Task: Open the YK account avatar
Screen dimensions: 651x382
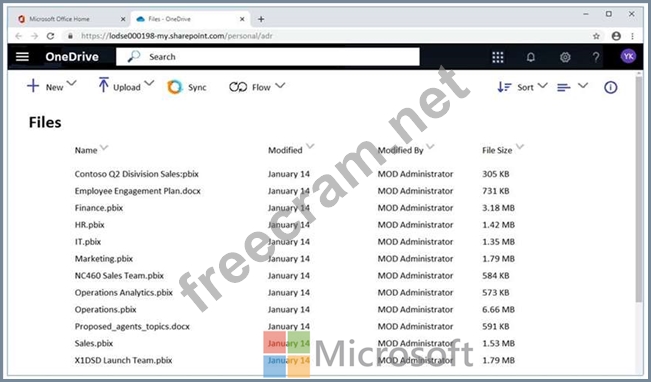Action: pos(628,56)
